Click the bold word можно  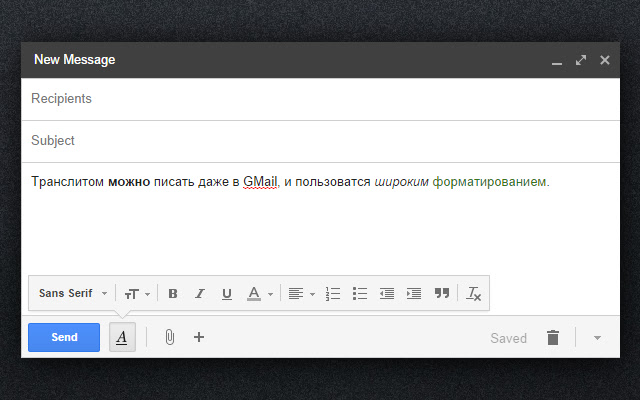(129, 182)
